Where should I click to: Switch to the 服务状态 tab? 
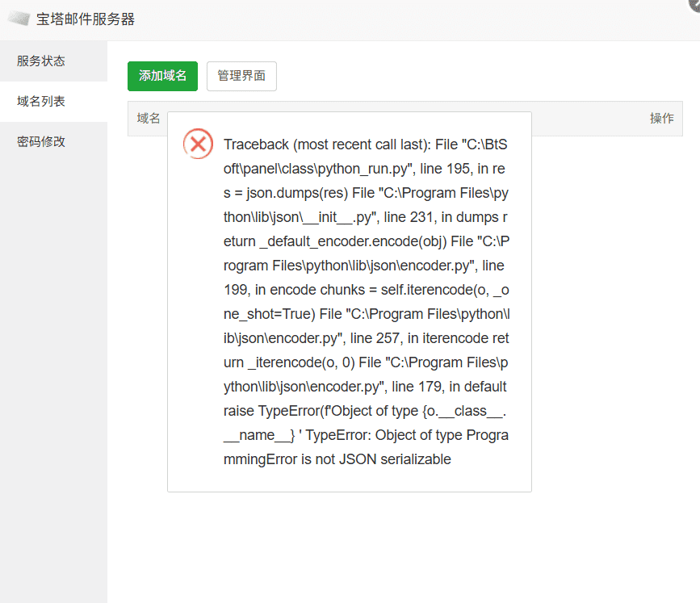point(53,61)
